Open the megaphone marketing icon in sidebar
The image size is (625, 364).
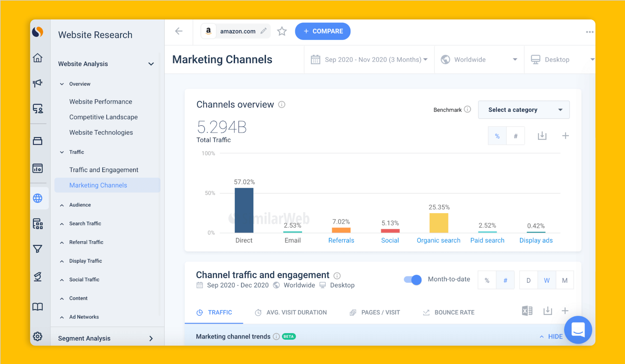click(37, 83)
